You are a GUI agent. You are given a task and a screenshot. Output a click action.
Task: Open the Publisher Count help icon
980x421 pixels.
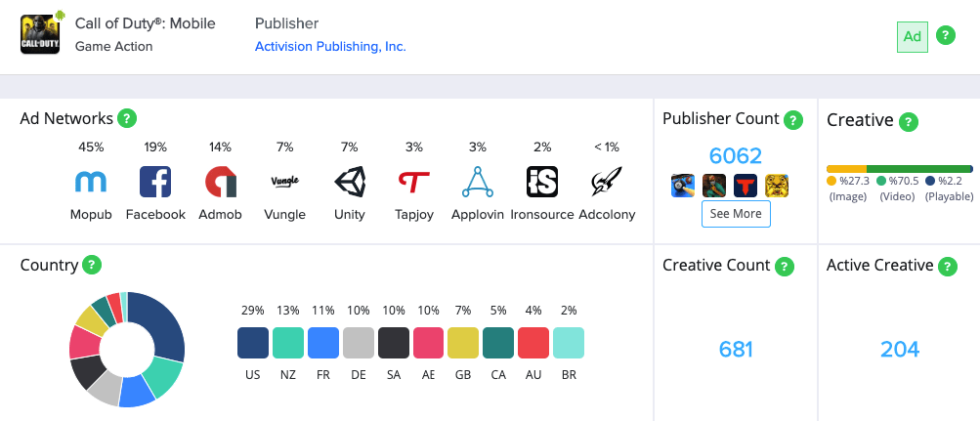(x=793, y=120)
